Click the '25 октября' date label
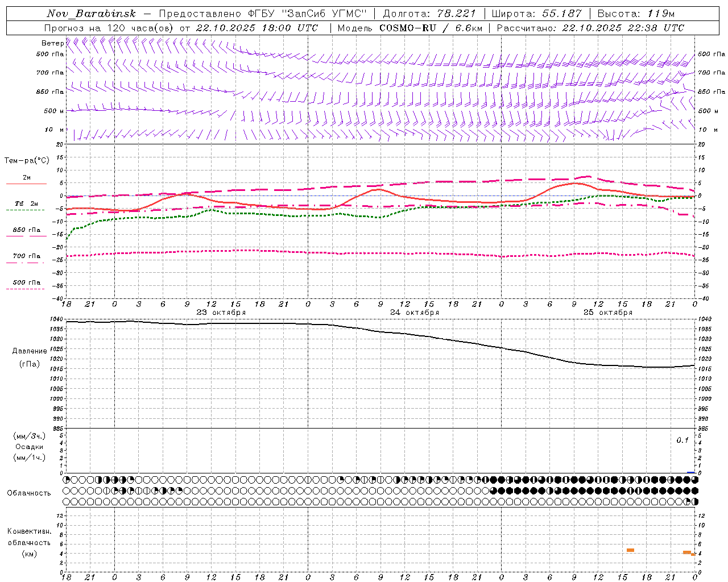728x582 pixels. point(608,313)
